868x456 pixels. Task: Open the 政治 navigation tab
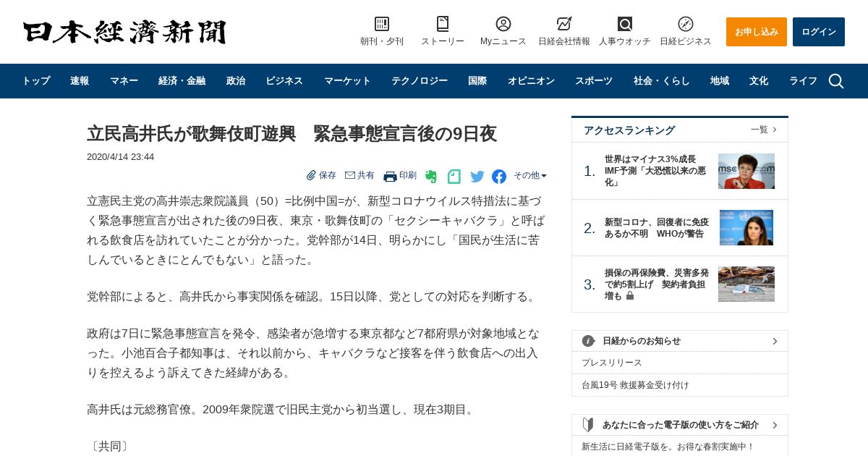coord(236,81)
